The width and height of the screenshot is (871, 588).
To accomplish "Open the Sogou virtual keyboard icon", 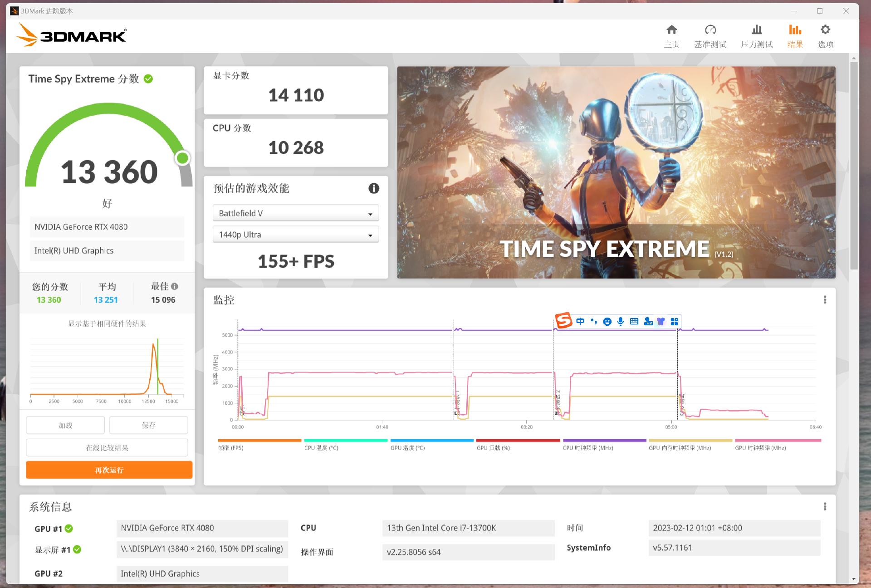I will tap(634, 321).
